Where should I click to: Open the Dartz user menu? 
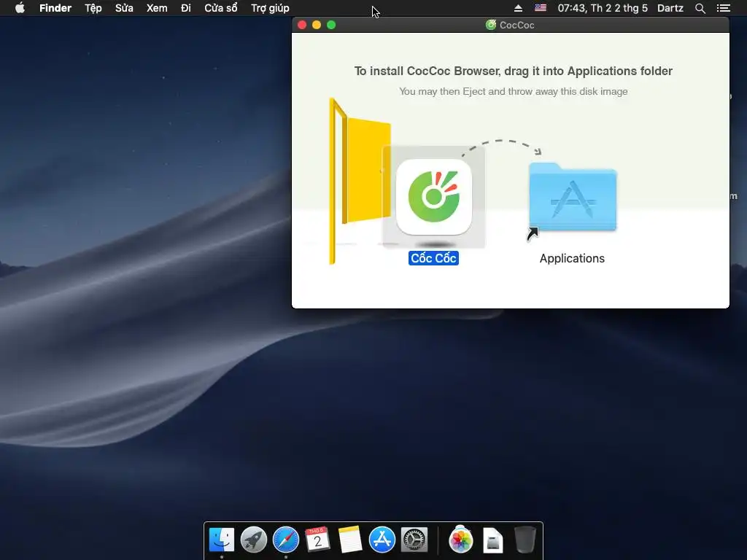670,8
